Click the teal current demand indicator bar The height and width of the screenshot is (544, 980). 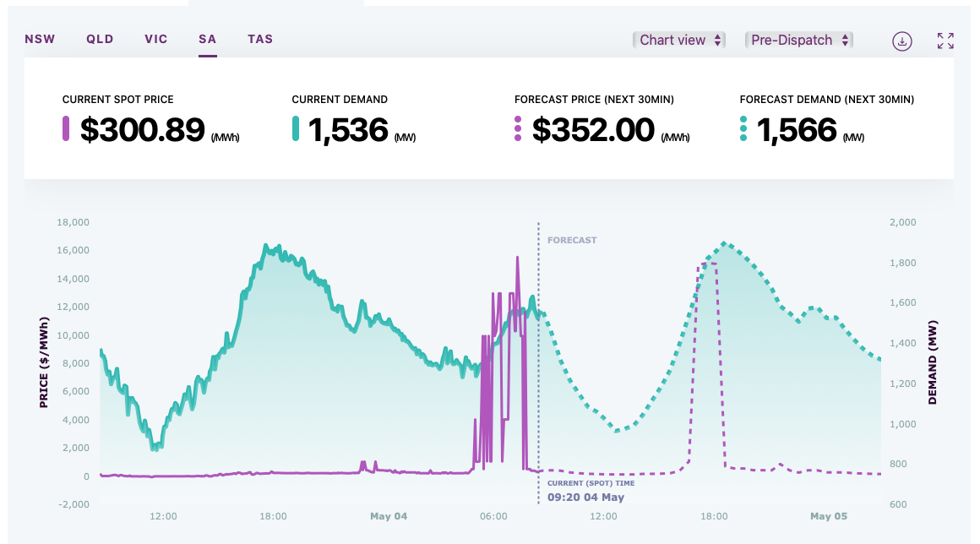(x=296, y=129)
